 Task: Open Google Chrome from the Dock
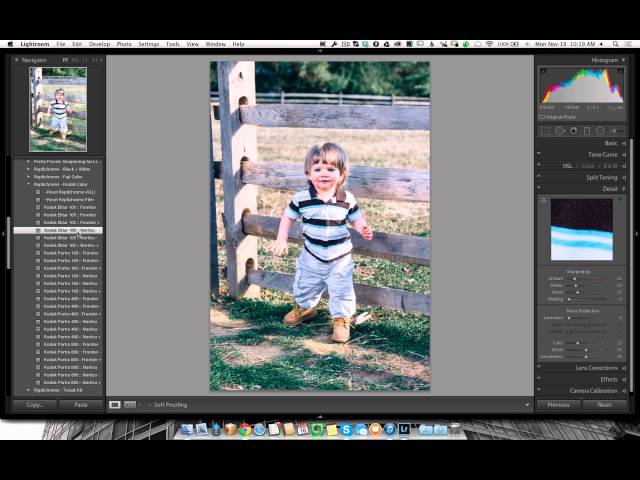pyautogui.click(x=245, y=429)
